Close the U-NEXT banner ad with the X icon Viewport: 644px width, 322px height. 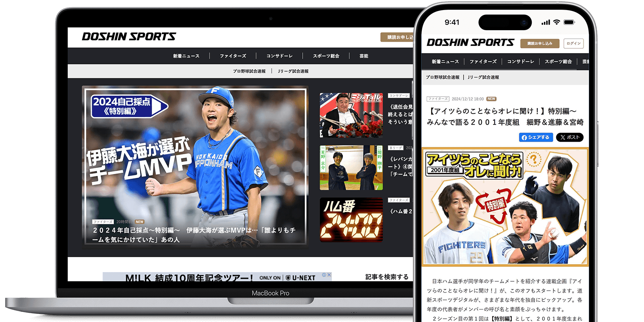coord(329,275)
